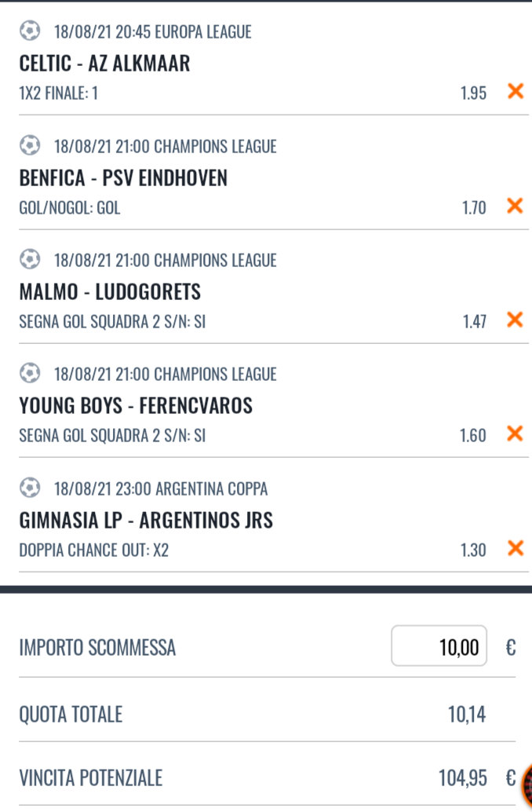Open Gimnasia LP - Argentinos Jrs match
Image resolution: width=532 pixels, height=812 pixels.
click(146, 520)
